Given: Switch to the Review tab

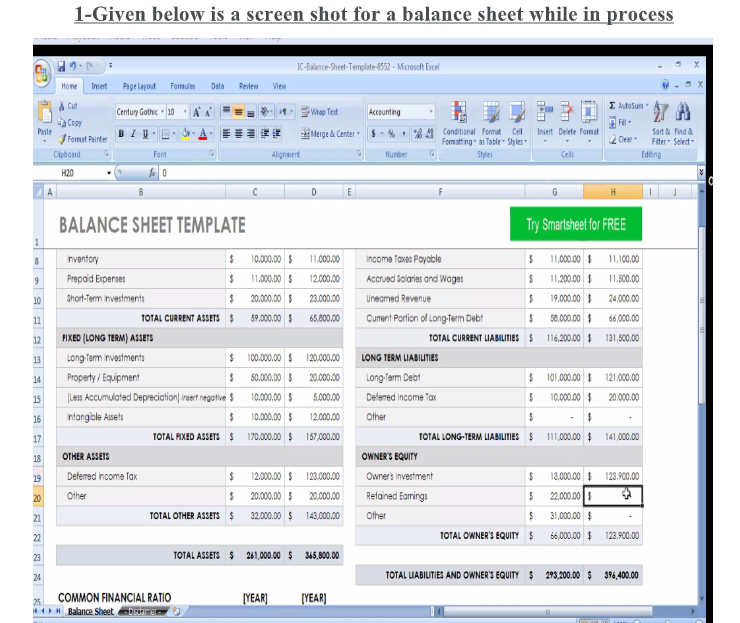Looking at the screenshot, I should (249, 86).
